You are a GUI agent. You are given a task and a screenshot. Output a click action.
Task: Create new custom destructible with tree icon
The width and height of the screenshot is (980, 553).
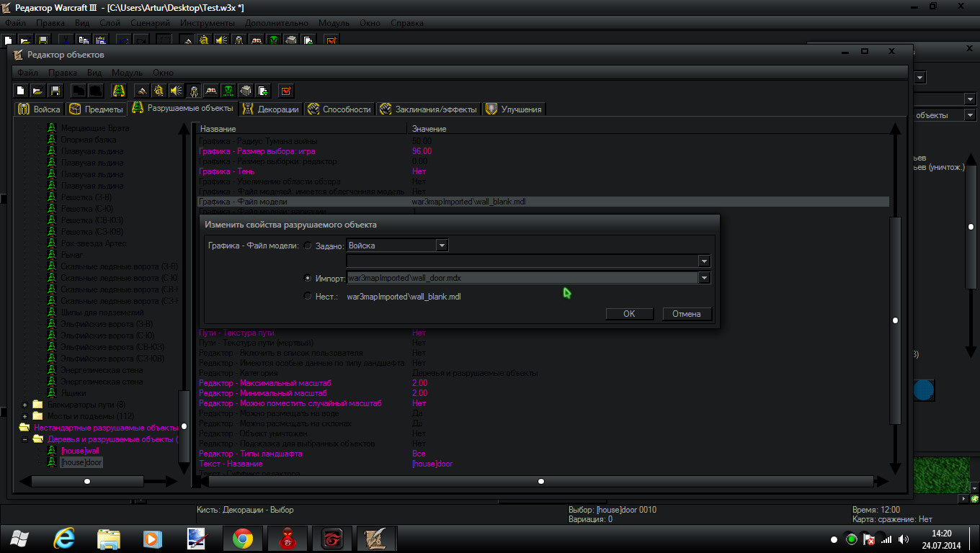pyautogui.click(x=119, y=91)
